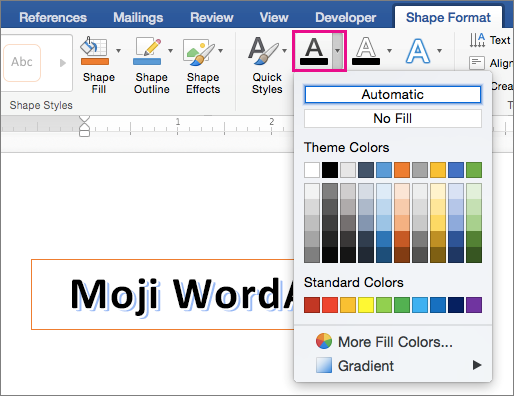Image resolution: width=514 pixels, height=396 pixels.
Task: Click the Text Outline letter A icon
Action: 366,51
